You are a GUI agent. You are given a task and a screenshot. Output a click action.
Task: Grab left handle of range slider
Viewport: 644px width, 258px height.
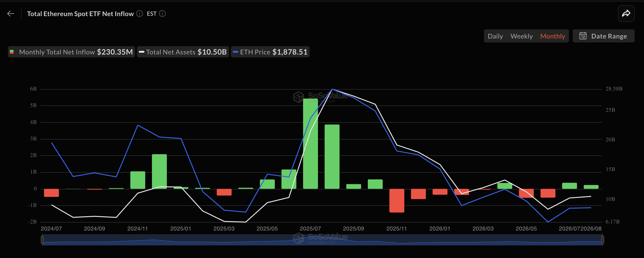tap(42, 240)
